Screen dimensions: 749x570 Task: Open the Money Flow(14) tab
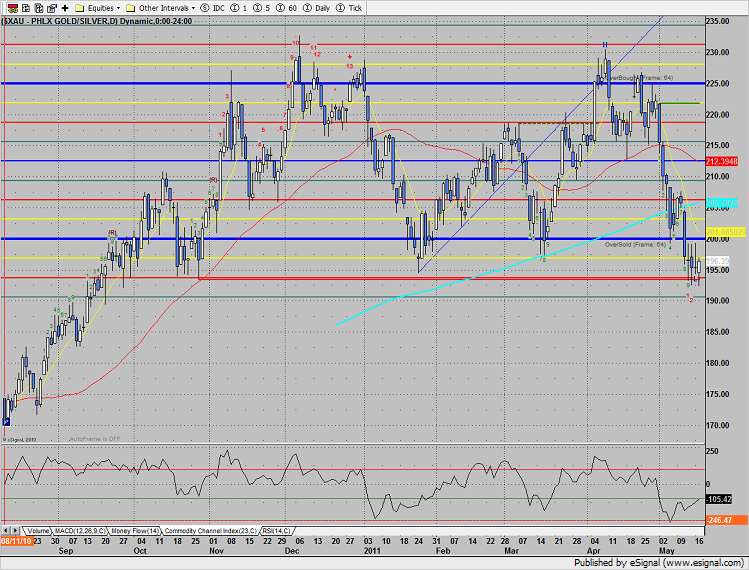coord(135,531)
